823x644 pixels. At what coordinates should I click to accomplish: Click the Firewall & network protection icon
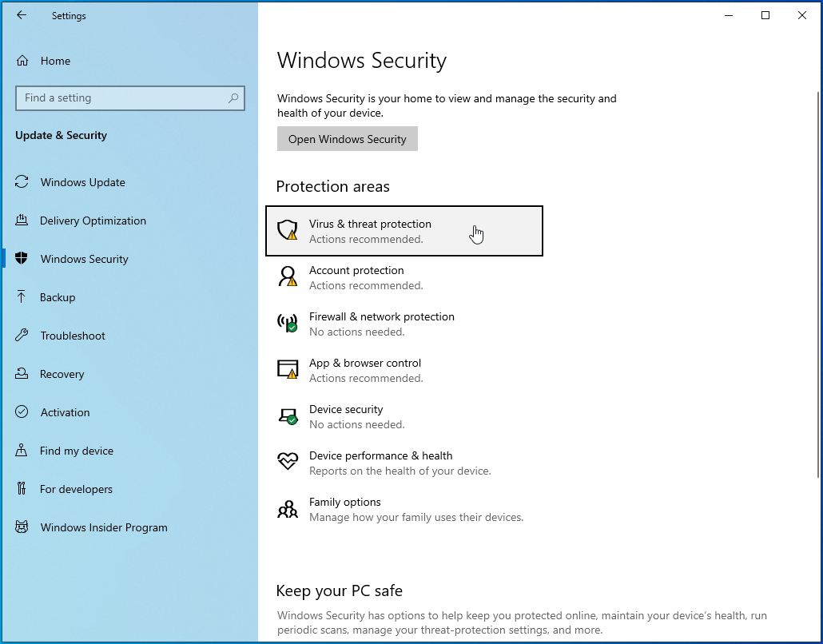pyautogui.click(x=287, y=324)
